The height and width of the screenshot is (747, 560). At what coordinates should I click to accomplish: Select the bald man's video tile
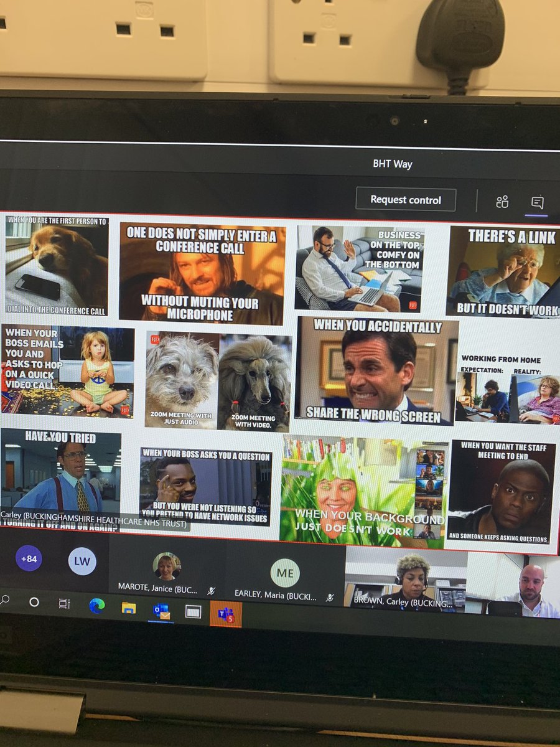[x=514, y=586]
